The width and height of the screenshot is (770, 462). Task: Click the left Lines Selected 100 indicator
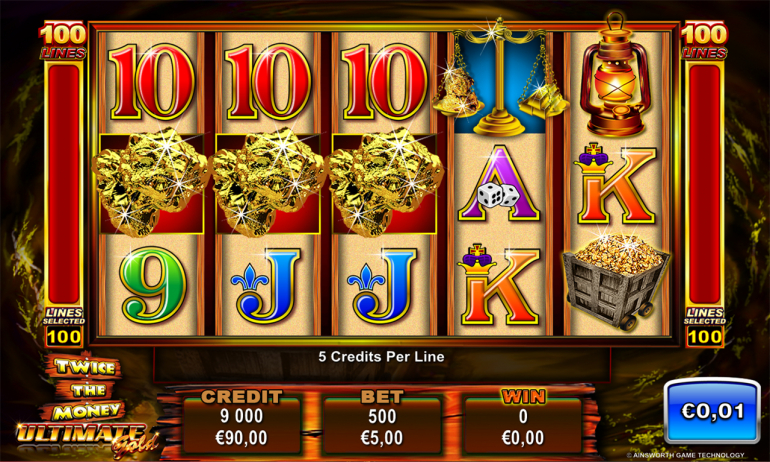[64, 326]
